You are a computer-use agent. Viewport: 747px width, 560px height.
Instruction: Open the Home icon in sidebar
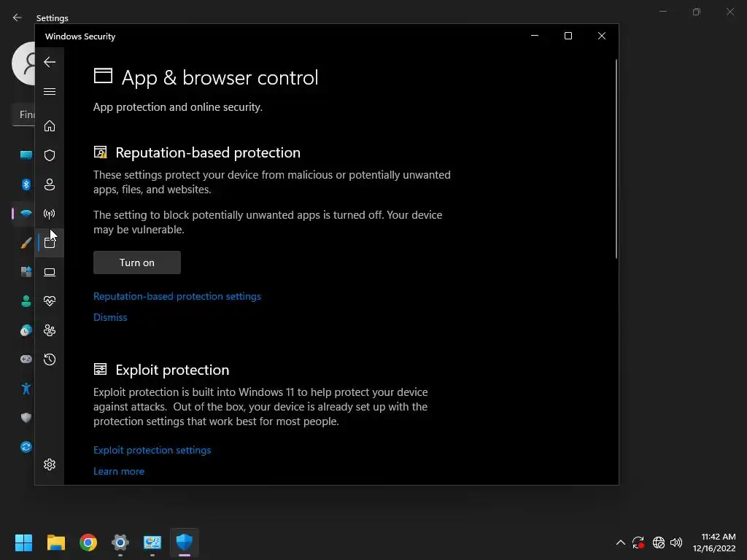[x=50, y=125]
